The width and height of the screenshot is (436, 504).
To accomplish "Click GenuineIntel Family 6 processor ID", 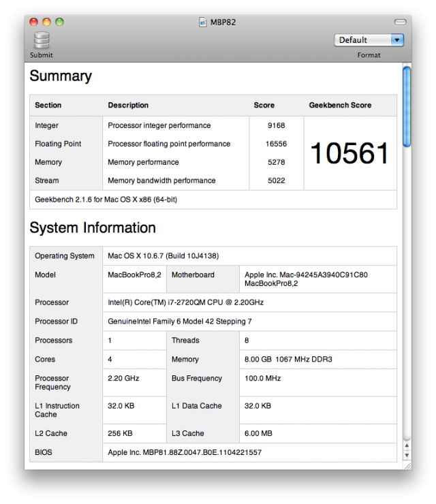I will pyautogui.click(x=180, y=321).
